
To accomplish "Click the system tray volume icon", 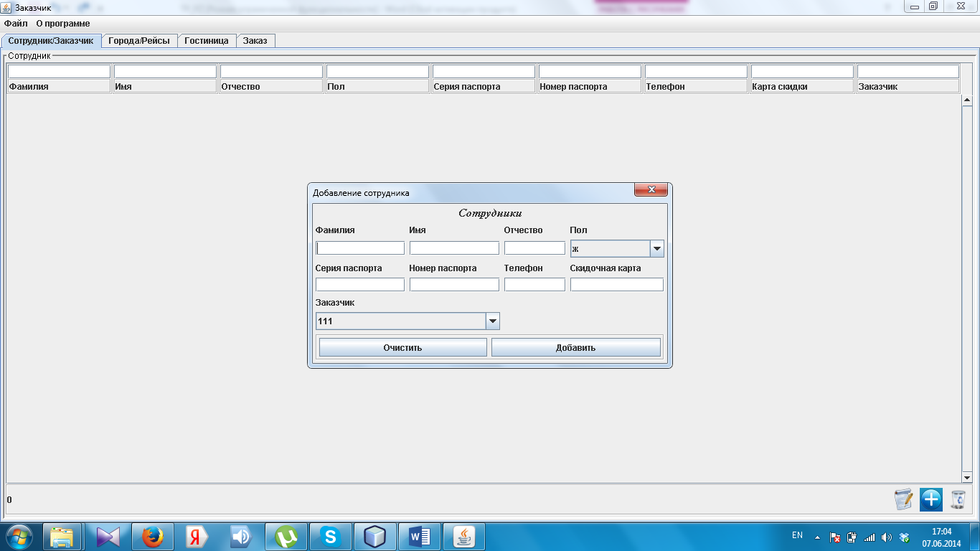I will pyautogui.click(x=887, y=537).
